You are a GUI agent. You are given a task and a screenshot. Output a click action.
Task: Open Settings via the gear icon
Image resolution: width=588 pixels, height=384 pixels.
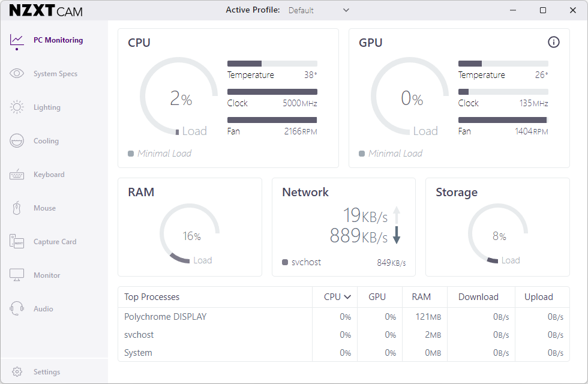pyautogui.click(x=17, y=372)
